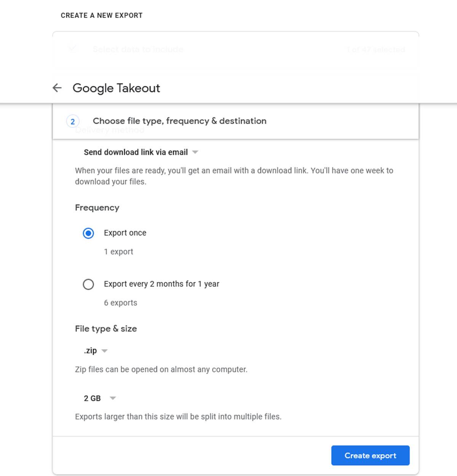Screen dimensions: 457x476
Task: Click the 2 GB dropdown arrow icon
Action: 113,398
